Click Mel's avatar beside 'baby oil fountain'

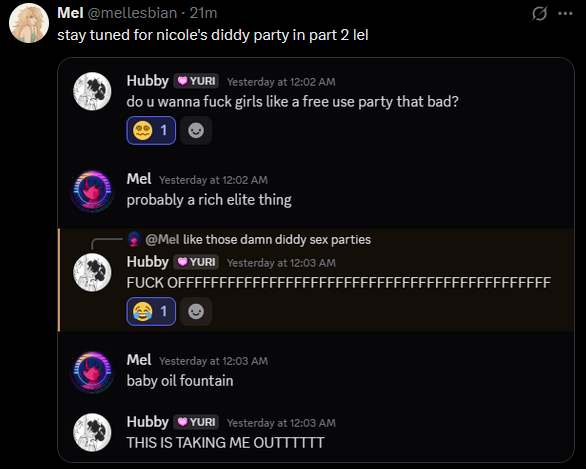92,372
